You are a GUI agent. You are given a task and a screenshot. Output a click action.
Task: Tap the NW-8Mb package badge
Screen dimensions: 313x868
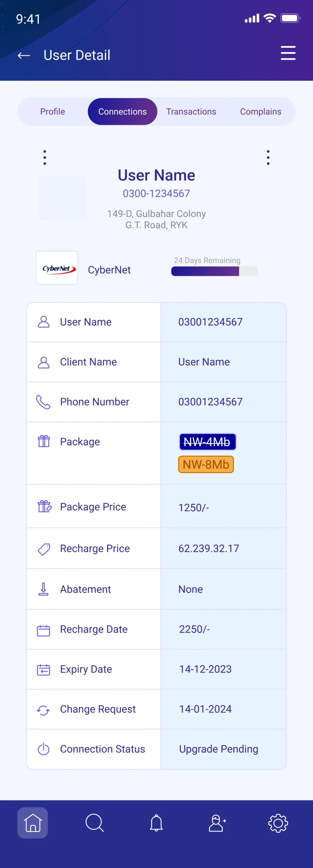pyautogui.click(x=206, y=465)
